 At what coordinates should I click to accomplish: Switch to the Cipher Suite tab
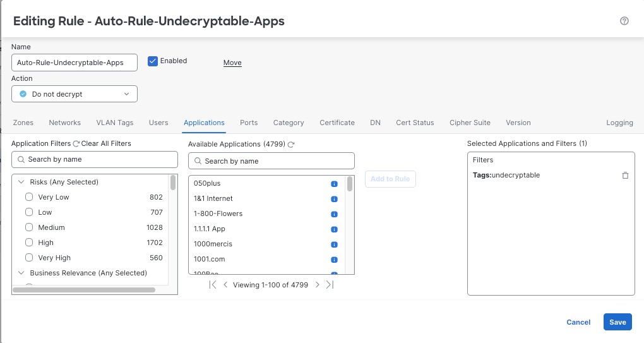coord(470,123)
